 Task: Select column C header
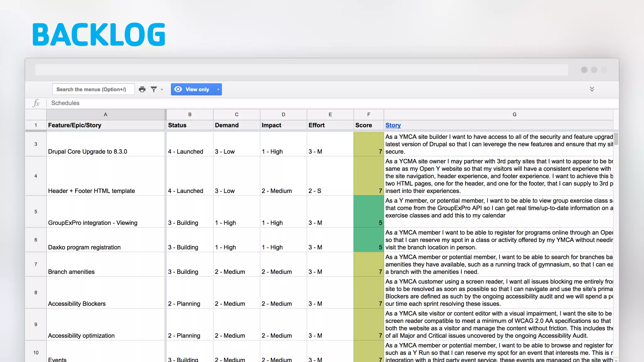[237, 114]
